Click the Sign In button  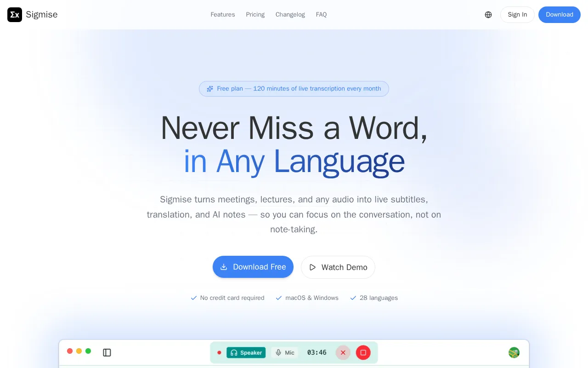(x=517, y=15)
